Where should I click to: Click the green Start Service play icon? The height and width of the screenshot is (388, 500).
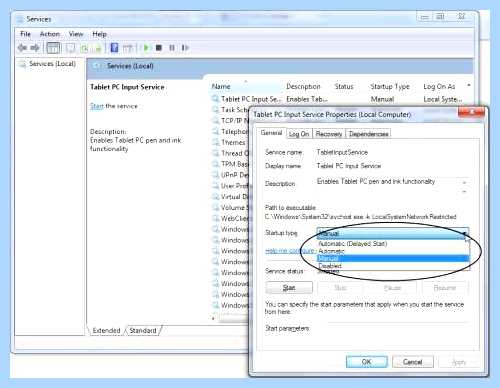(x=146, y=48)
